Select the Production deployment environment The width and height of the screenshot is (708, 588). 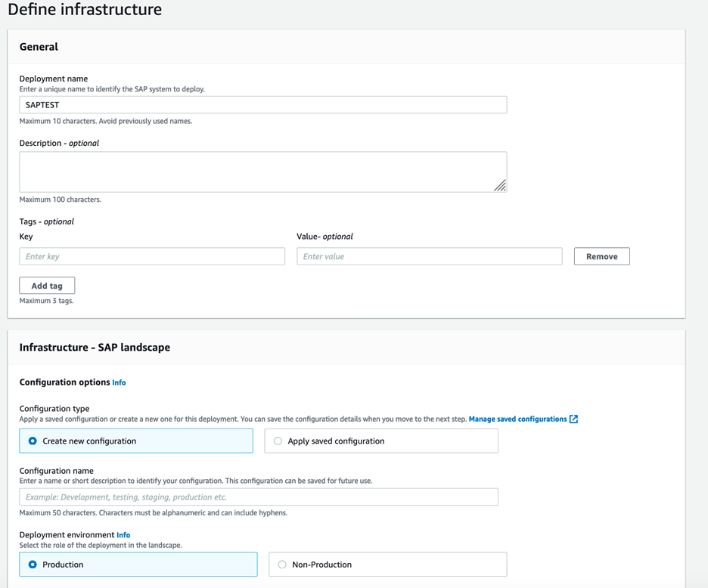33,565
